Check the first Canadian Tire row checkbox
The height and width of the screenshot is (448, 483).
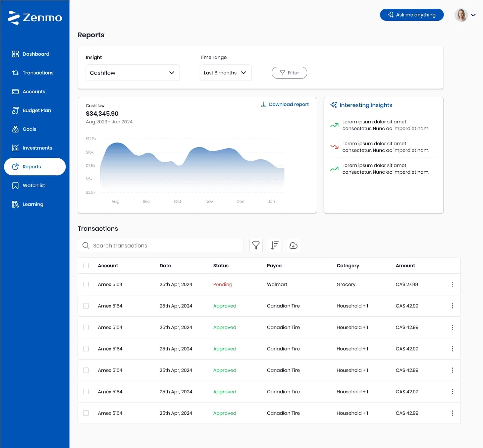pos(86,306)
